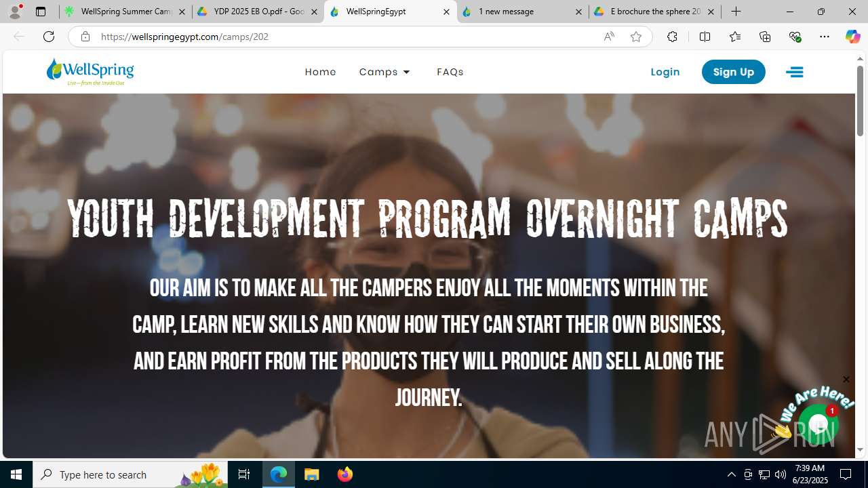
Task: Toggle Split screen view
Action: (x=705, y=37)
